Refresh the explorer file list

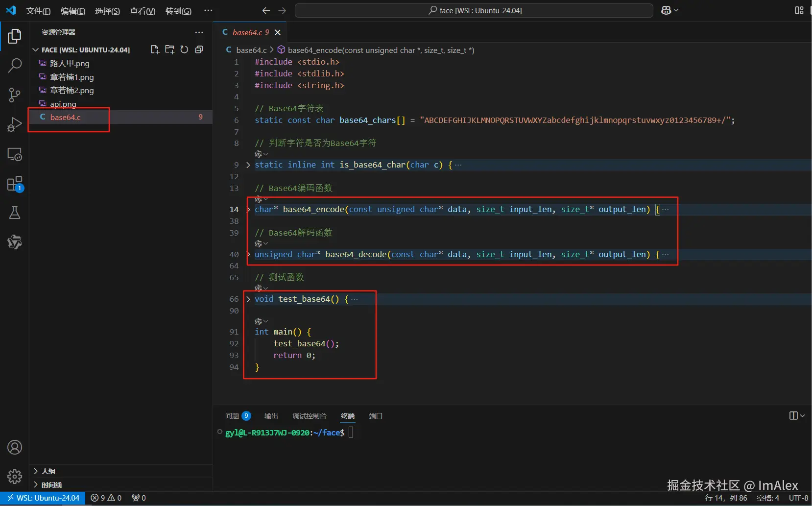pyautogui.click(x=184, y=49)
